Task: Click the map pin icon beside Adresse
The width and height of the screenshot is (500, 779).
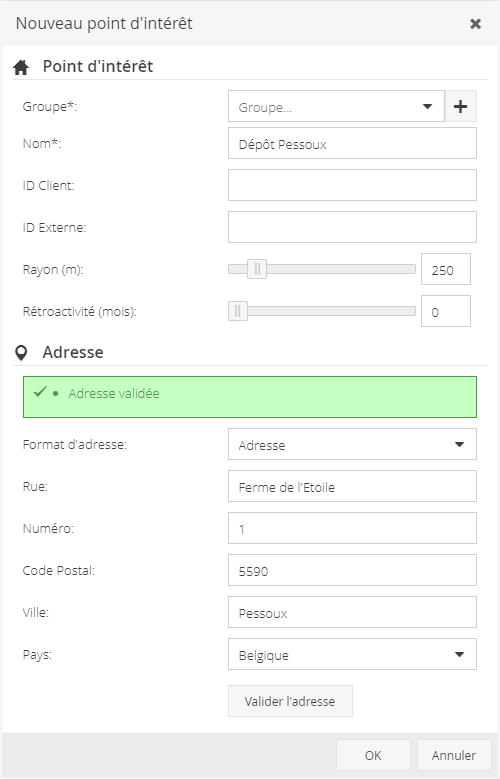Action: pyautogui.click(x=21, y=353)
